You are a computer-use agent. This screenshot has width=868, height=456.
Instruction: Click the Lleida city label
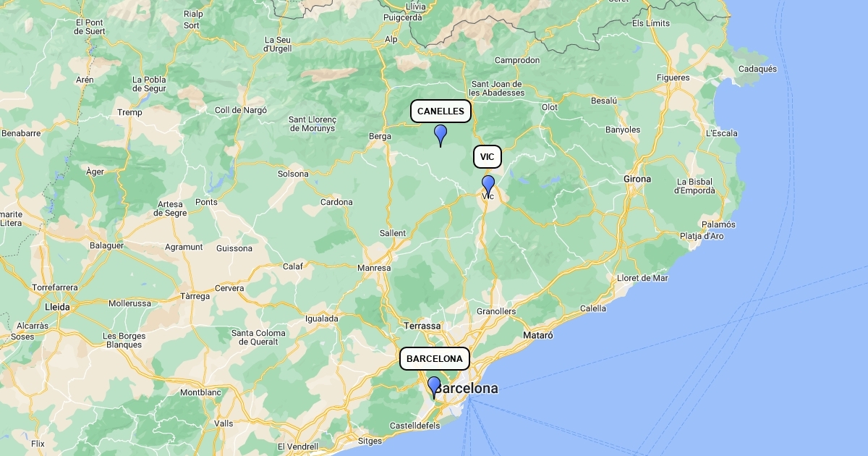click(58, 307)
